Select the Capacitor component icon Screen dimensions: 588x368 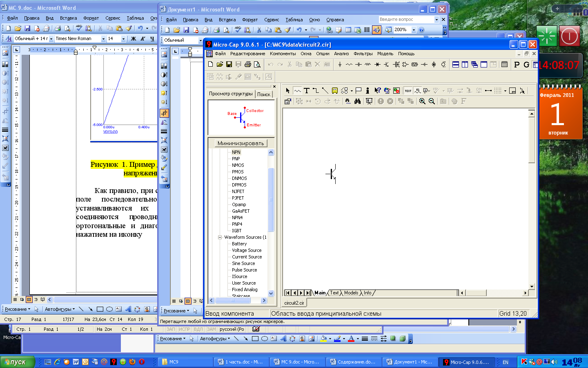point(359,65)
